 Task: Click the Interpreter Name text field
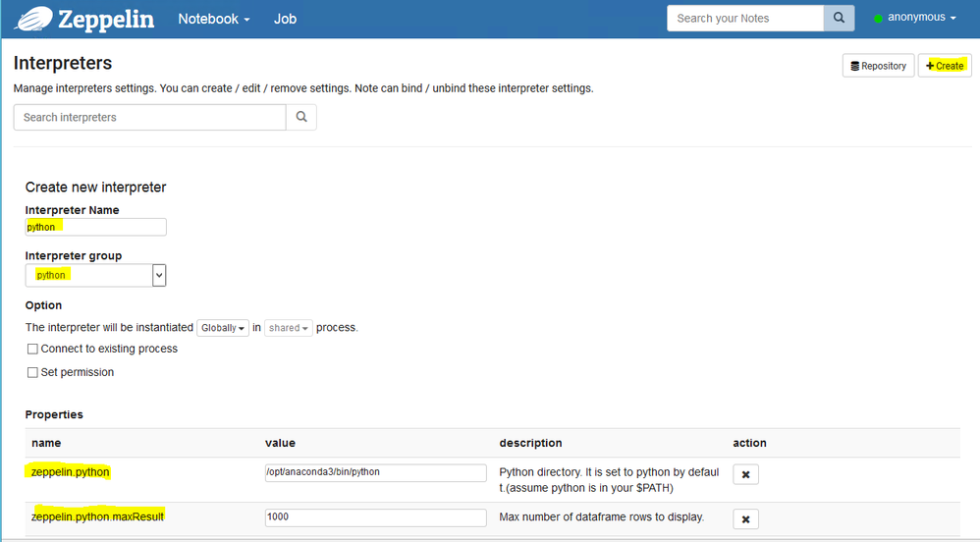95,227
